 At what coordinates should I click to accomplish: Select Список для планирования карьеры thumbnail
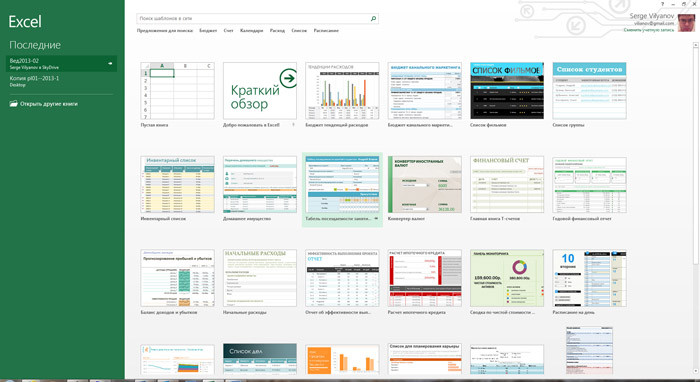coord(425,359)
